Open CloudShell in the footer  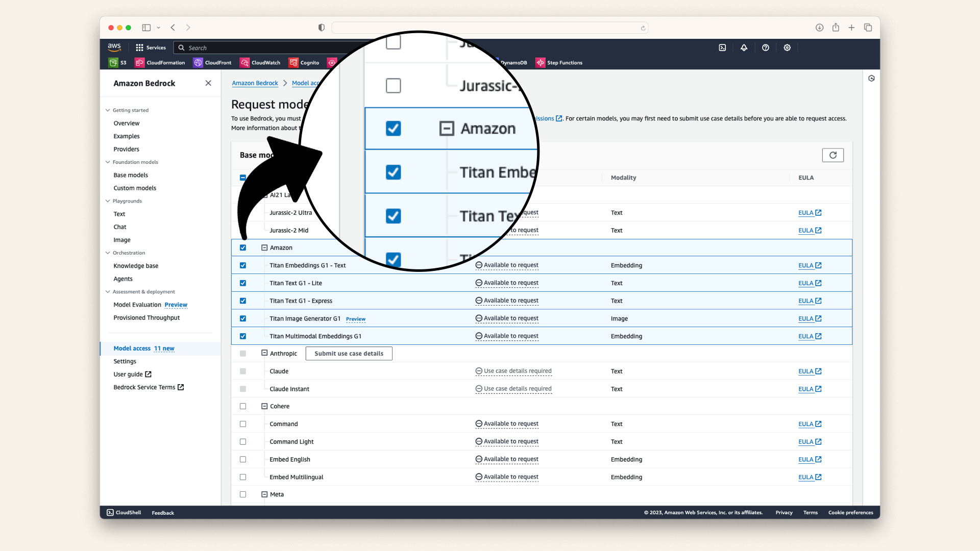(x=124, y=512)
